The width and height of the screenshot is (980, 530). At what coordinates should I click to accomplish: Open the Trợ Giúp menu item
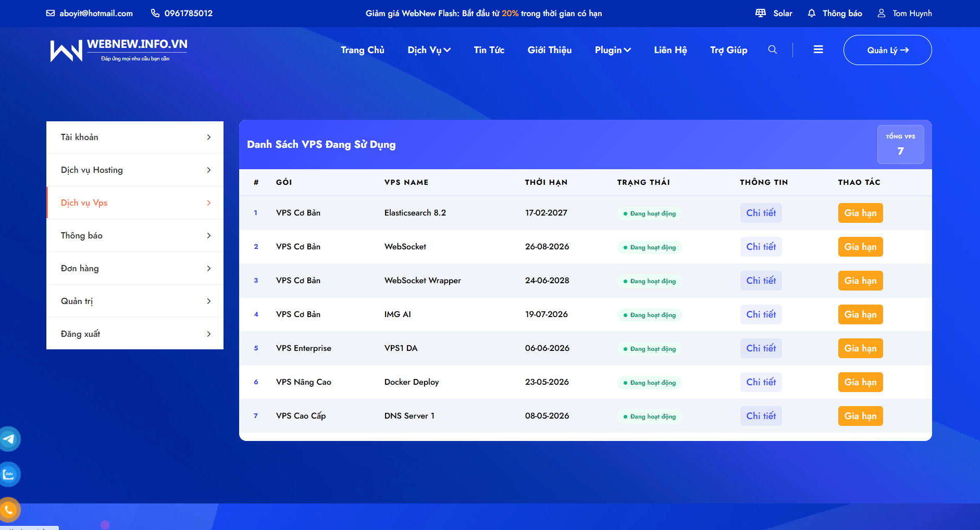click(x=729, y=50)
